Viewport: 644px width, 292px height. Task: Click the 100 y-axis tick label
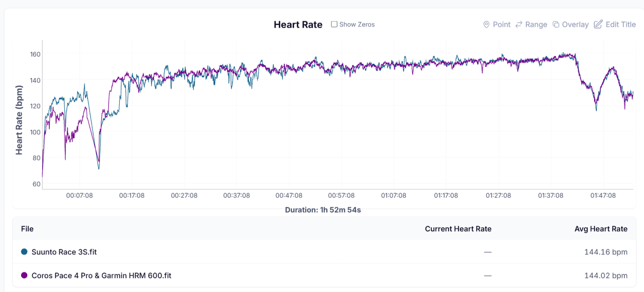pyautogui.click(x=35, y=132)
